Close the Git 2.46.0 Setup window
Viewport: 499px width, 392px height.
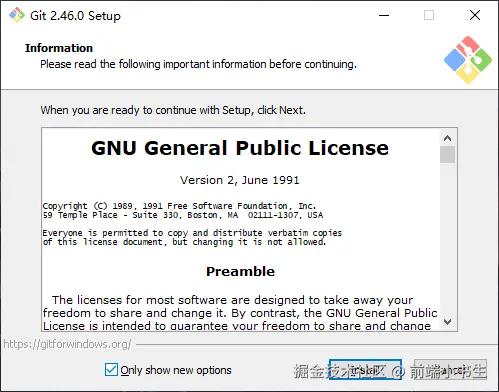pos(475,15)
